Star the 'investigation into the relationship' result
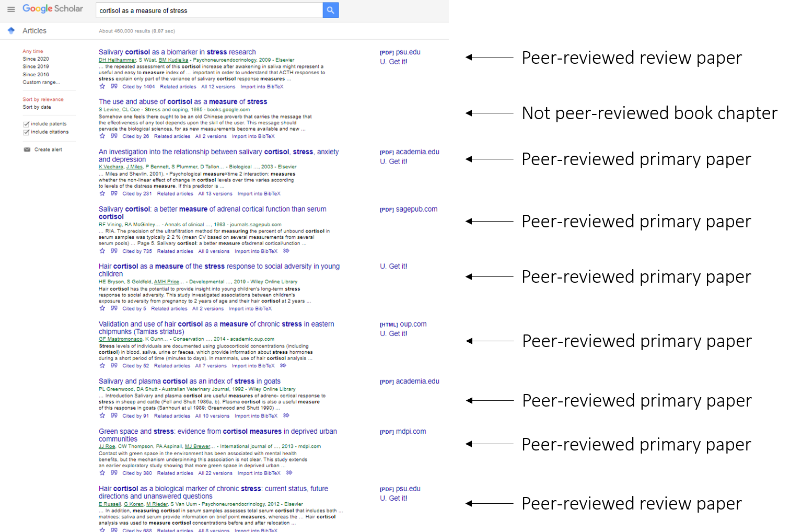Screen dimensions: 790x532 click(102, 193)
